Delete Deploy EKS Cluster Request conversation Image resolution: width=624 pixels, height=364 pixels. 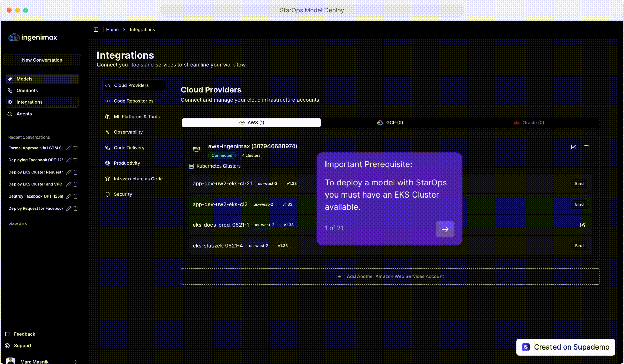coord(75,172)
